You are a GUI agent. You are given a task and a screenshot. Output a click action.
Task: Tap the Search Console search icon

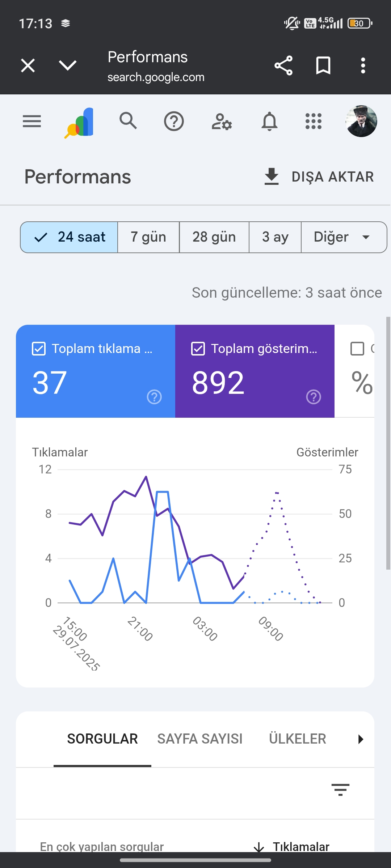pyautogui.click(x=128, y=121)
